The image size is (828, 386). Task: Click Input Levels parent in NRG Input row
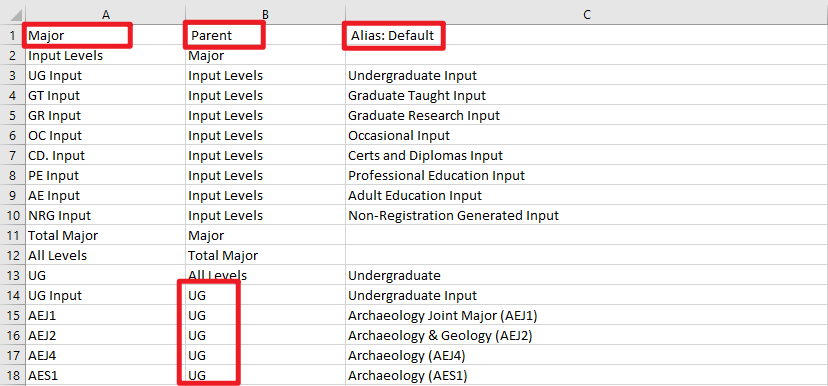(266, 215)
